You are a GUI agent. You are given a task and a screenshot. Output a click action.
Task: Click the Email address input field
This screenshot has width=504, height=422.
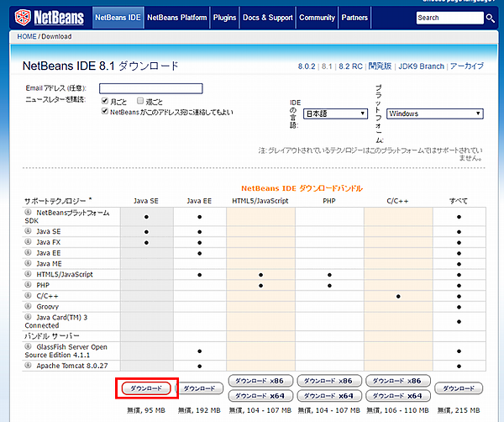pos(151,88)
